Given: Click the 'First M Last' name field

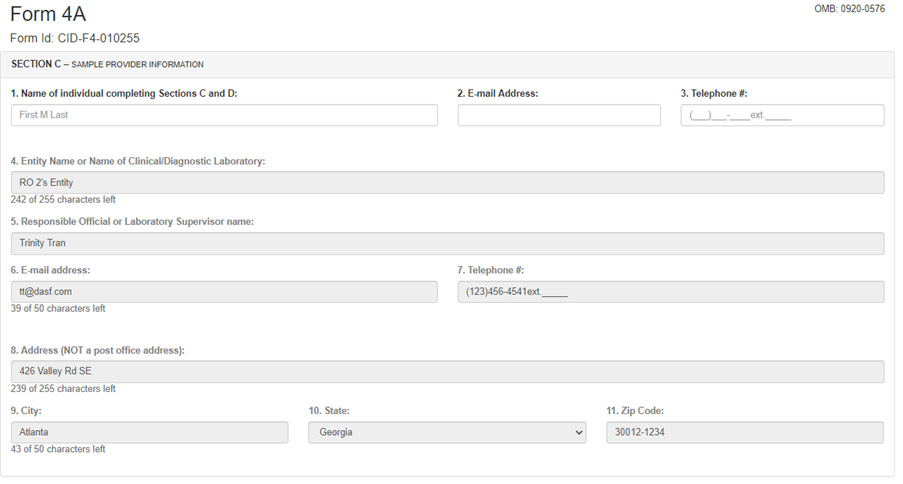Looking at the screenshot, I should [224, 115].
